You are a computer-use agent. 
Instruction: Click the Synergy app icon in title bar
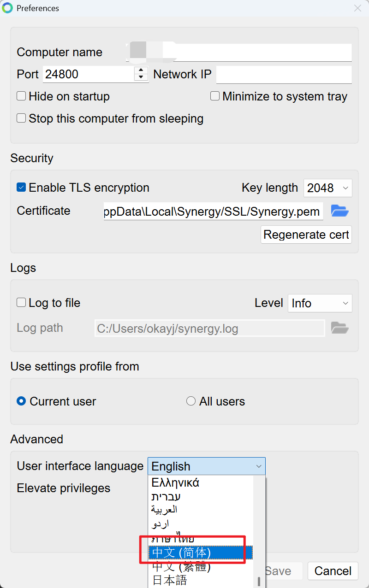(x=7, y=8)
